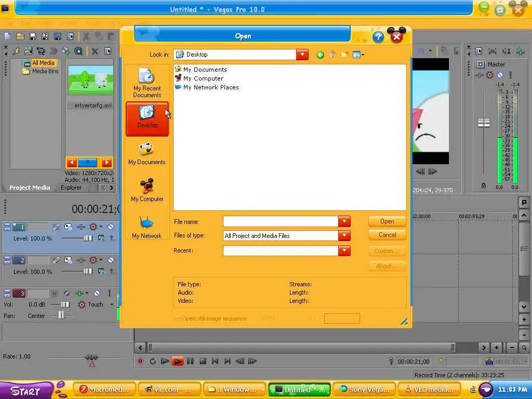This screenshot has height=399, width=532.
Task: Click Start button on taskbar
Action: tap(26, 390)
